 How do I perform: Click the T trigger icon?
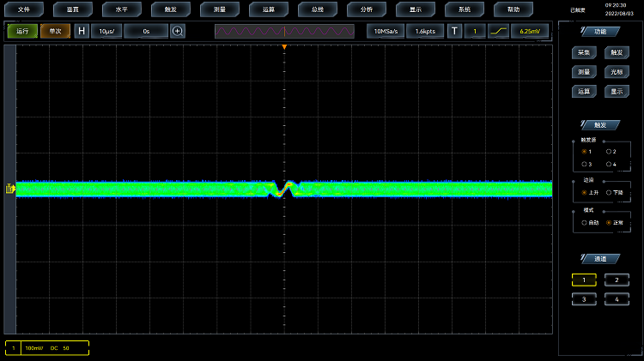455,31
